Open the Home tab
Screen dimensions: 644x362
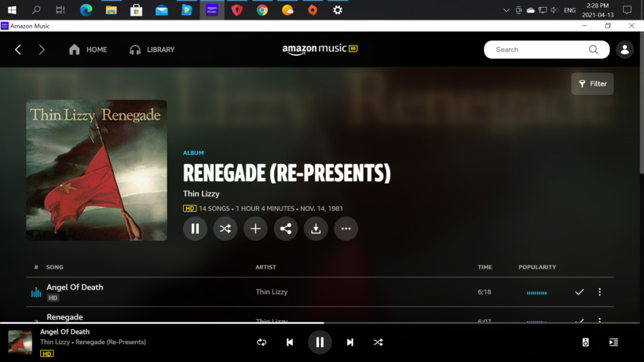pos(88,50)
